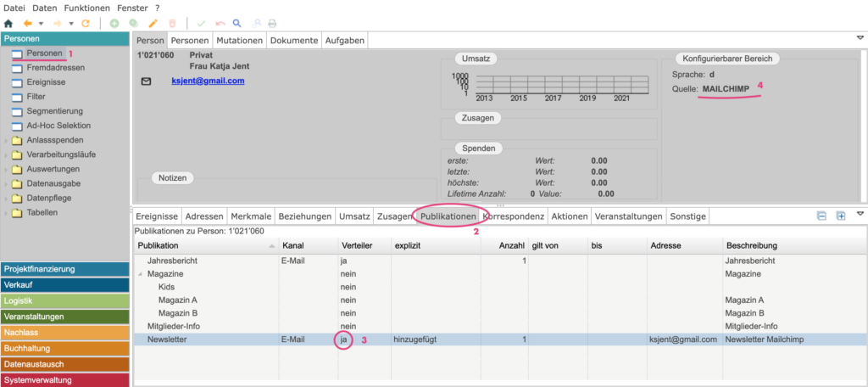This screenshot has width=868, height=387.
Task: Expand the Anlassspenden folder
Action: click(7, 140)
